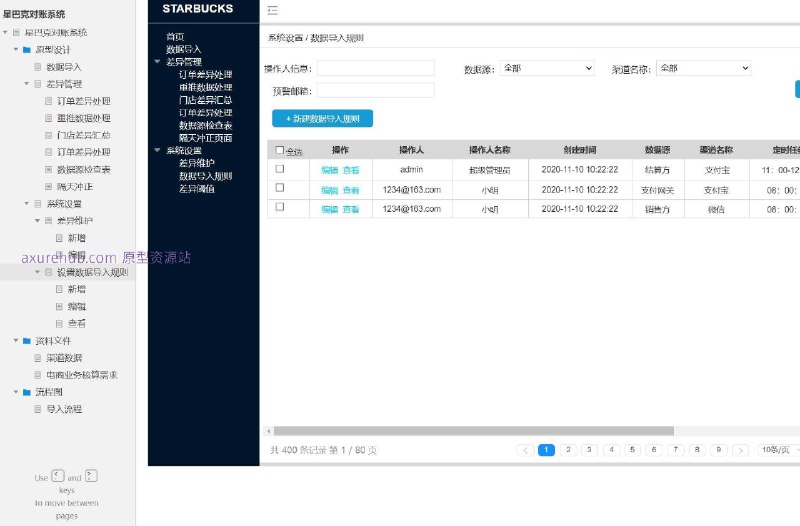Select 设置数据导入规则 page in the left tree

coord(93,272)
